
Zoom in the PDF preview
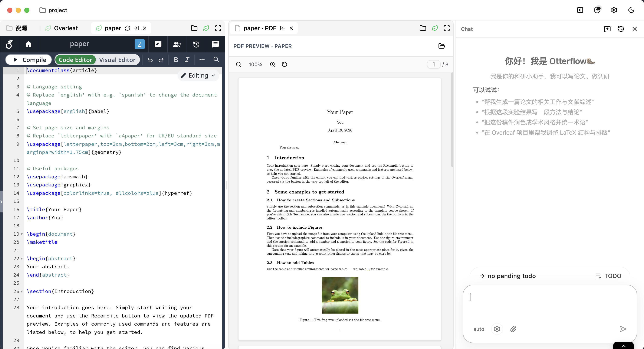273,65
